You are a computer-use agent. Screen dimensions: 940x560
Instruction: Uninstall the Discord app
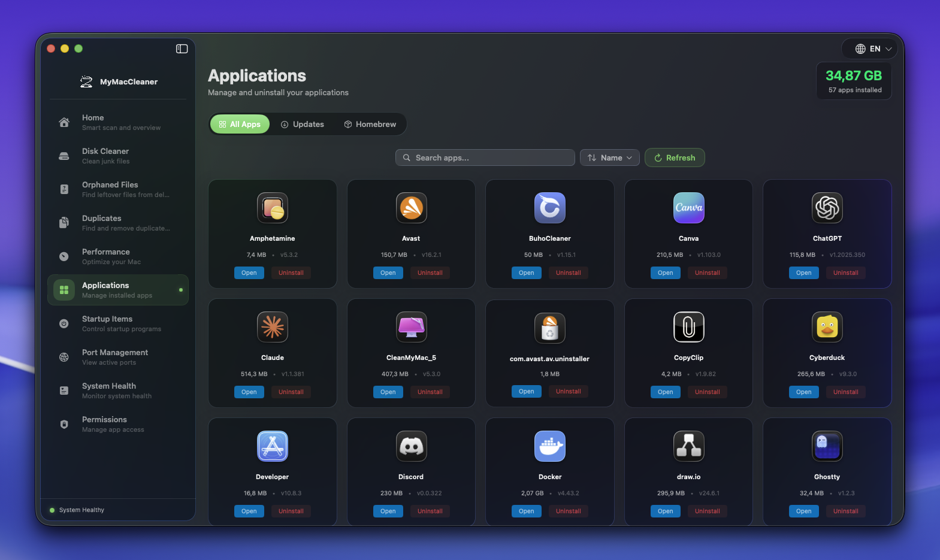click(x=430, y=511)
